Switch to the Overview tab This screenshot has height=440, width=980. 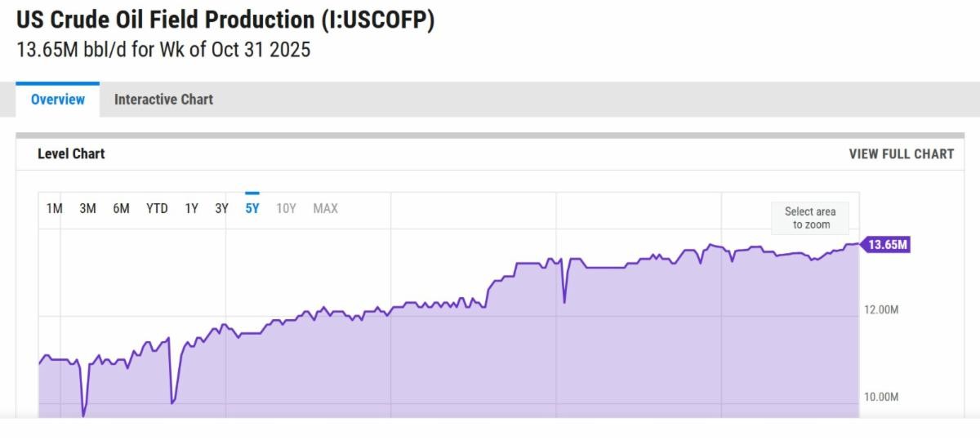(58, 100)
